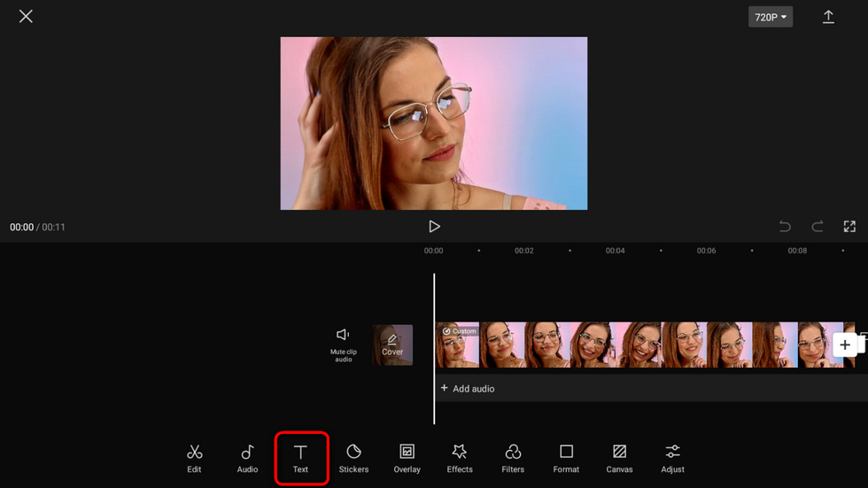The height and width of the screenshot is (488, 868).
Task: Open the Filters tool
Action: 513,458
